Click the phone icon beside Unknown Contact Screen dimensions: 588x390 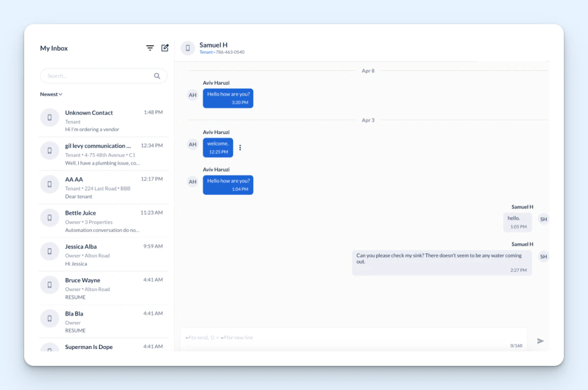click(49, 117)
